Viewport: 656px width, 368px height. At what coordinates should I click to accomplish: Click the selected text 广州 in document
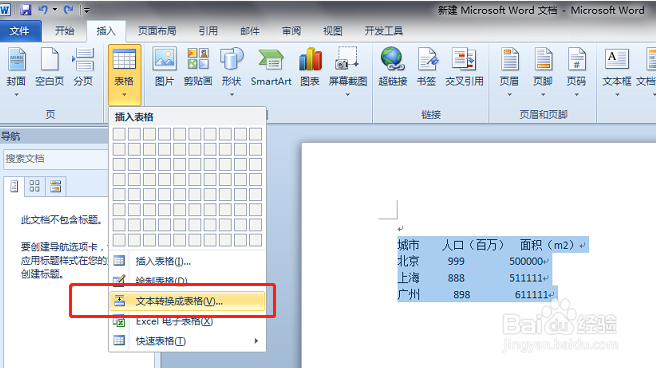click(408, 294)
